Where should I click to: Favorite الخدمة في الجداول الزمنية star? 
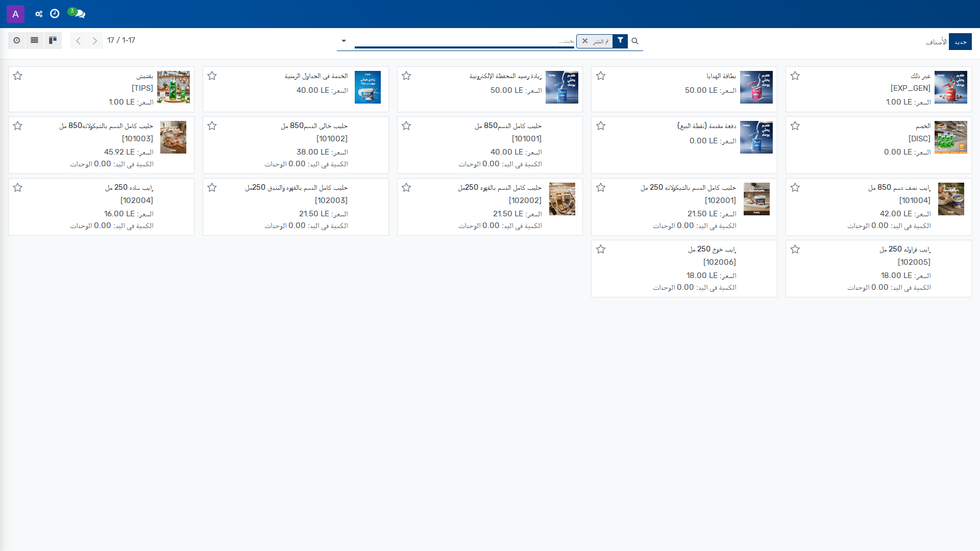point(212,76)
